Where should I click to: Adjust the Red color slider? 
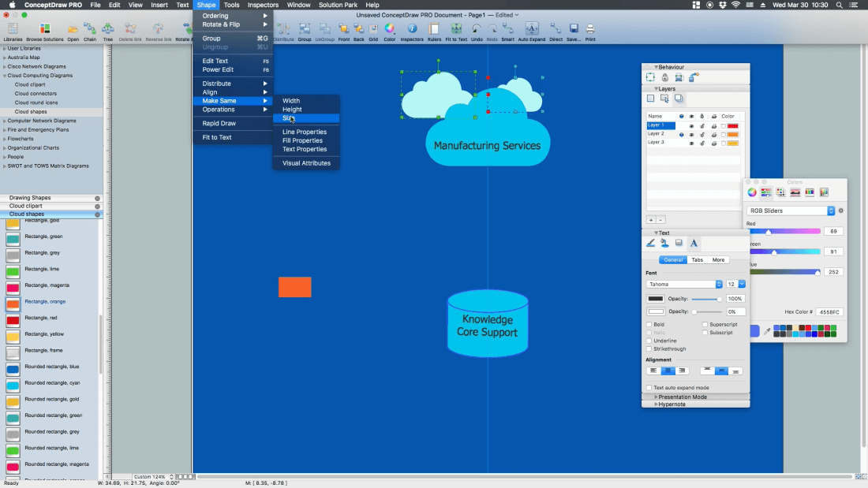(769, 231)
